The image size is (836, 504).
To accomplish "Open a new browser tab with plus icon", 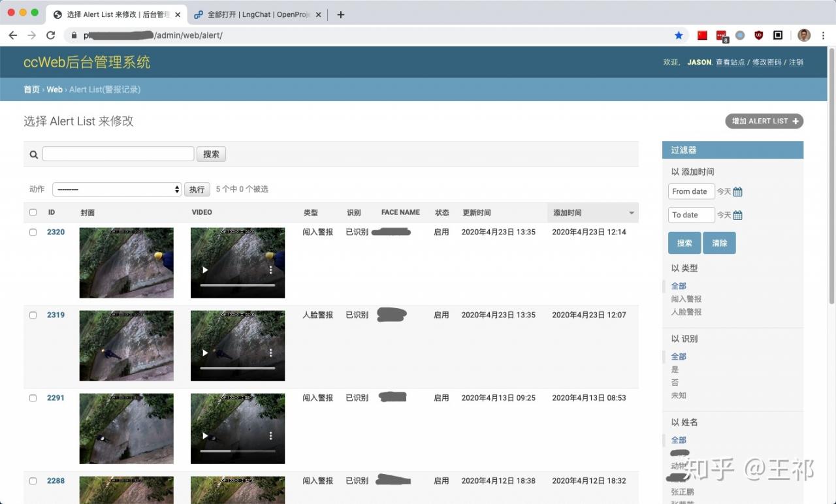I will (x=340, y=14).
